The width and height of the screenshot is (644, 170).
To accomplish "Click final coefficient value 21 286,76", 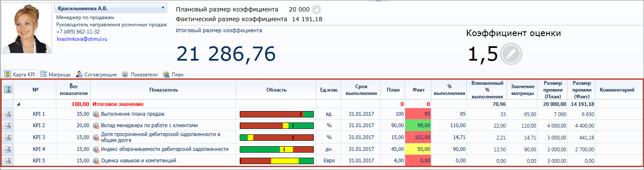I will tap(226, 54).
